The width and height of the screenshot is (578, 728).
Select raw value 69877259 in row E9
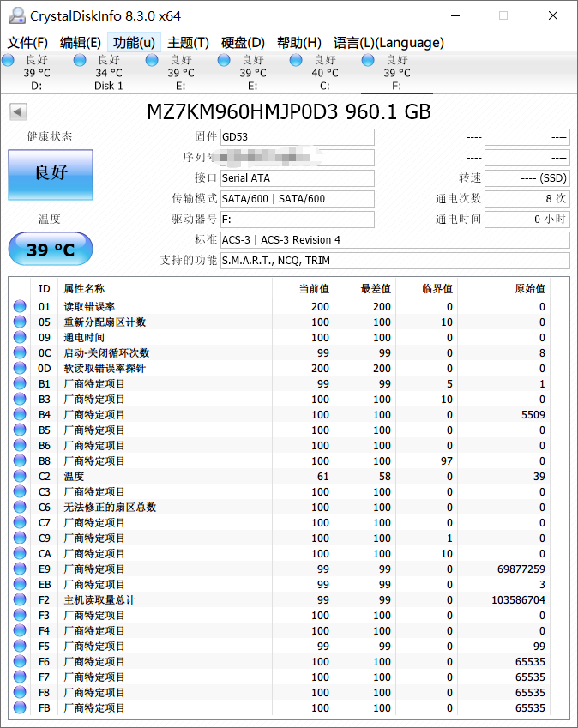(521, 569)
